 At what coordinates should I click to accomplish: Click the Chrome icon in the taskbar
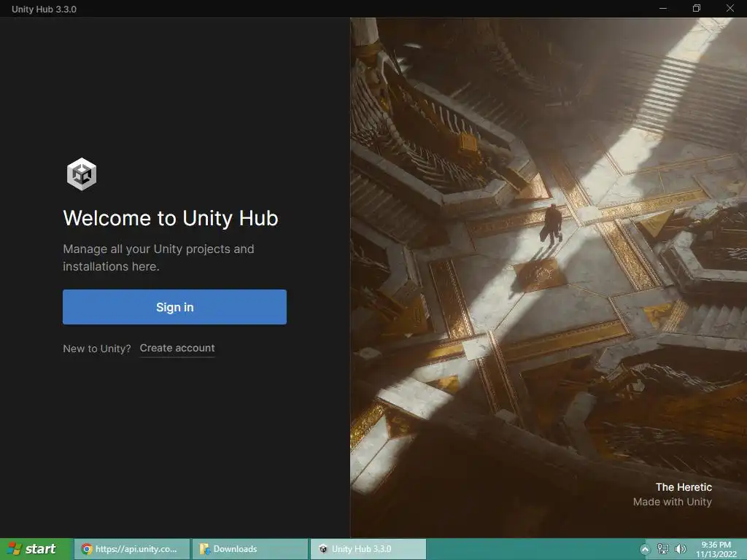tap(87, 549)
